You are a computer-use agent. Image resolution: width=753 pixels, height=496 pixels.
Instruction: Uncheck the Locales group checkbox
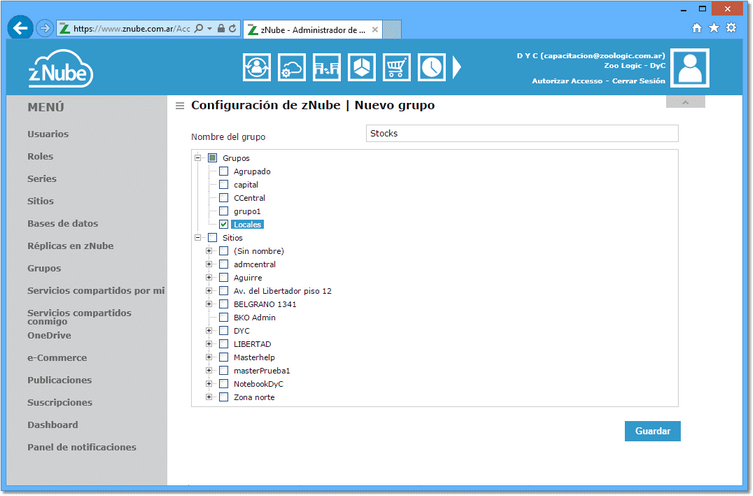point(224,224)
